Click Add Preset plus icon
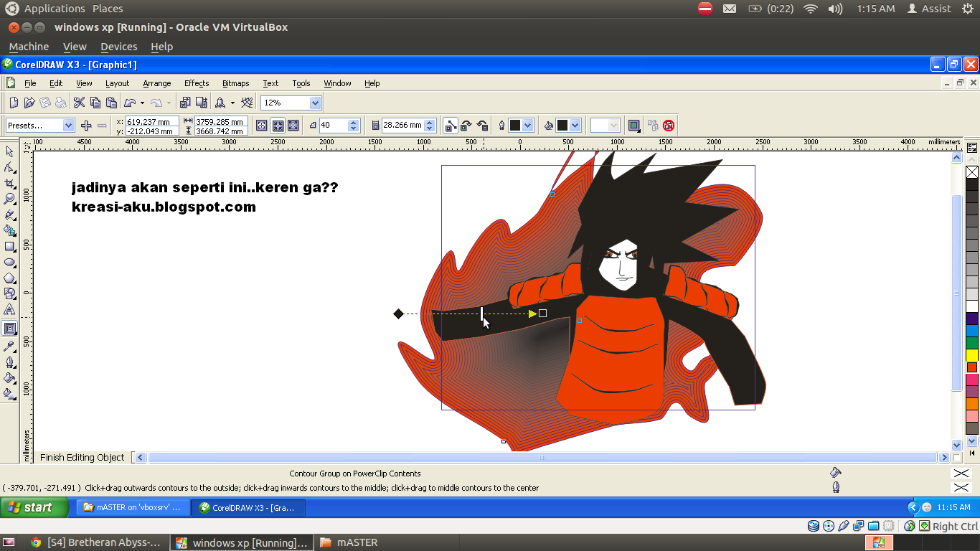The image size is (980, 551). [x=86, y=126]
